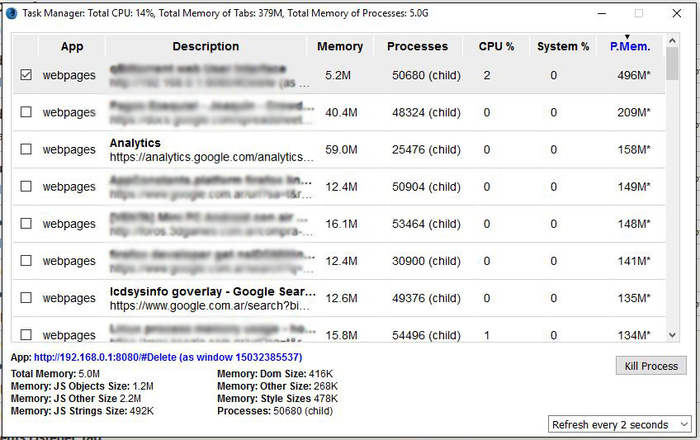Click the App column header
Viewport: 700px width, 440px height.
coord(72,46)
